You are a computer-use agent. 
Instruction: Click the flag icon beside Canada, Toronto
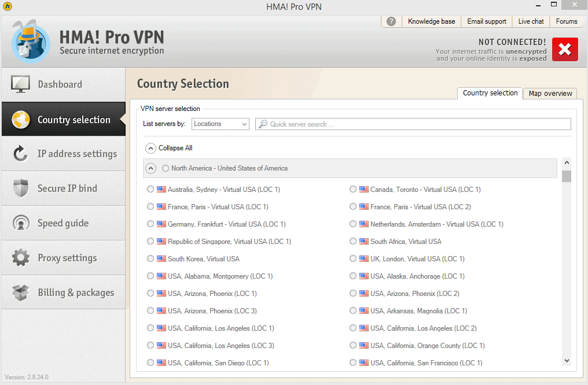coord(364,190)
